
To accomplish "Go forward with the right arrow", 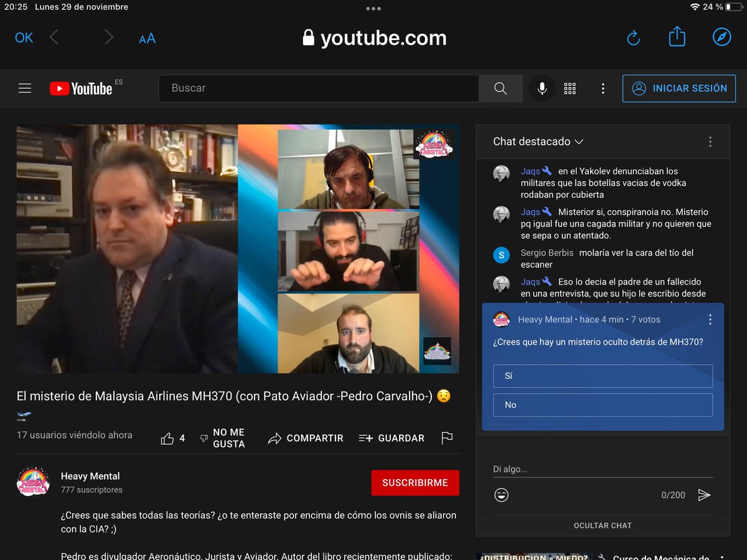I will (109, 38).
